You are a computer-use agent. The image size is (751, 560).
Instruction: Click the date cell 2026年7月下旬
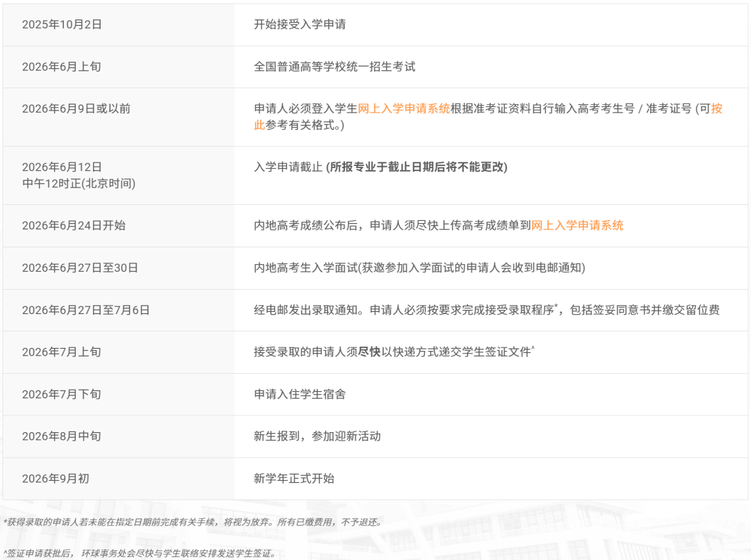[x=61, y=395]
